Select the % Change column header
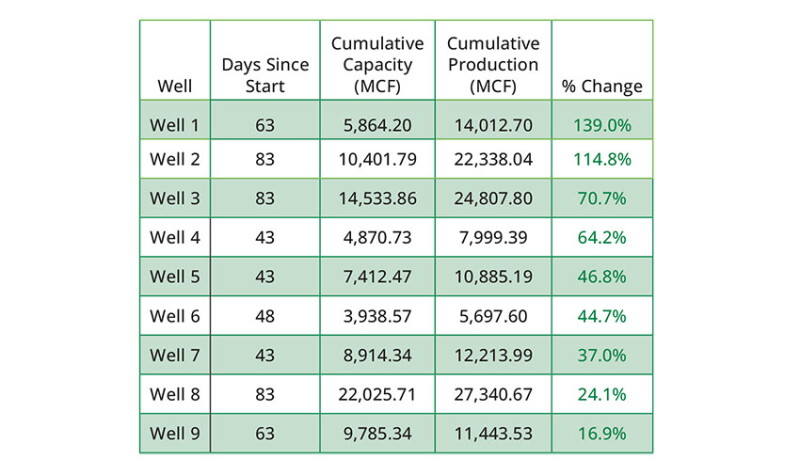800x475 pixels. [602, 86]
